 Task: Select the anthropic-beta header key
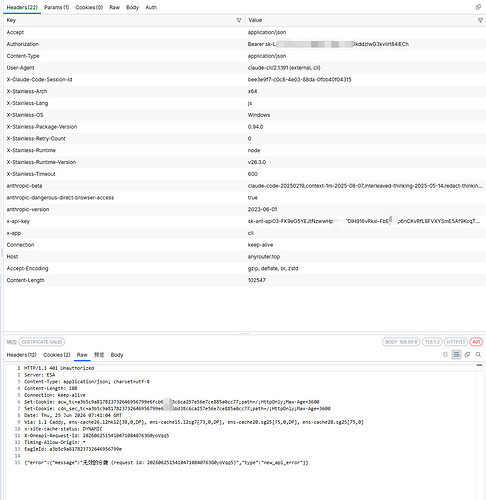tap(24, 186)
